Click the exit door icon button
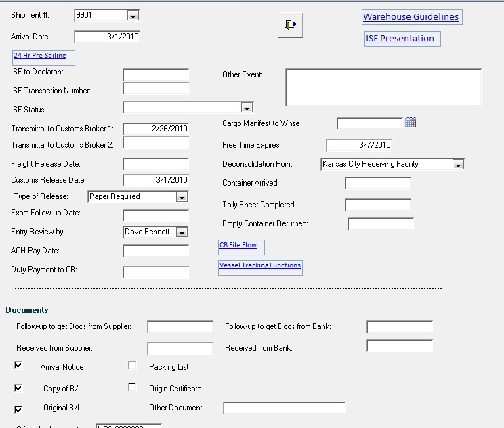 (x=291, y=25)
